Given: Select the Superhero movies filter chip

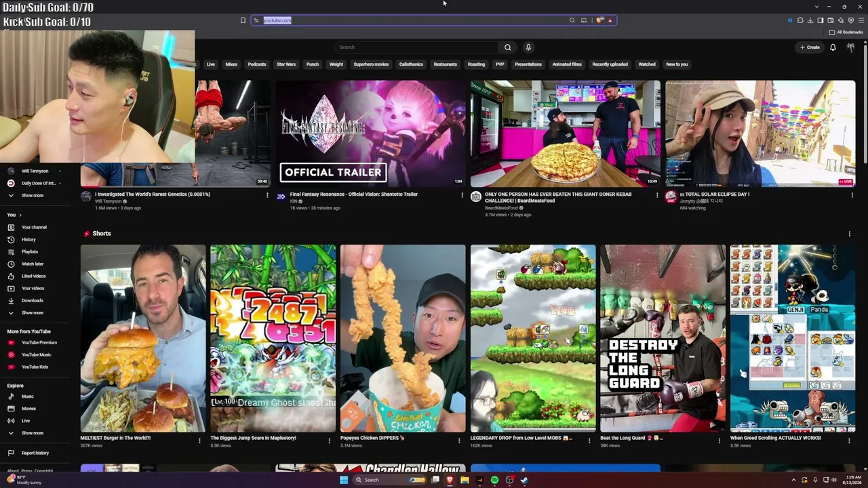Looking at the screenshot, I should [371, 64].
